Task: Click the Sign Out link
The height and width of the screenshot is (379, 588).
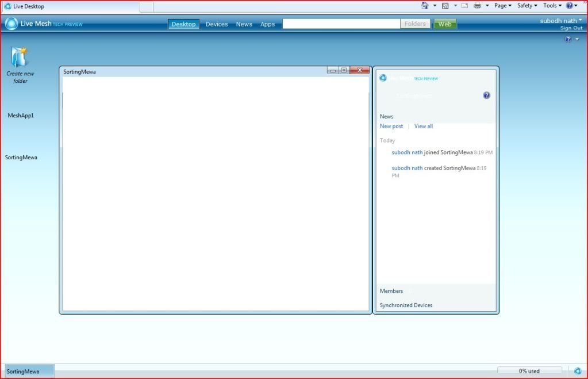Action: coord(571,28)
